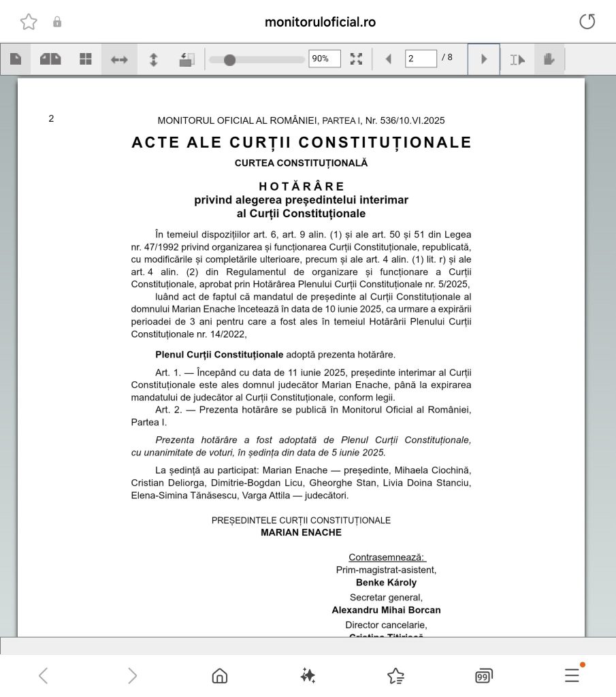Click the page number field
616x697 pixels.
(420, 59)
